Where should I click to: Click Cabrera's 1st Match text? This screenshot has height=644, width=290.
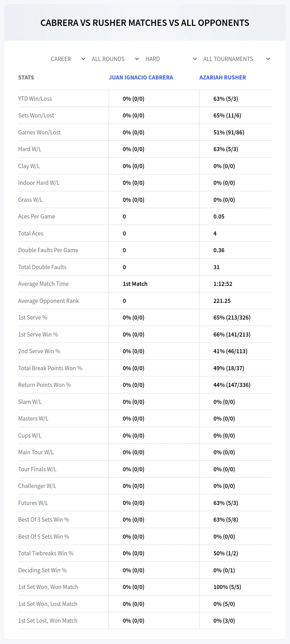pos(135,284)
